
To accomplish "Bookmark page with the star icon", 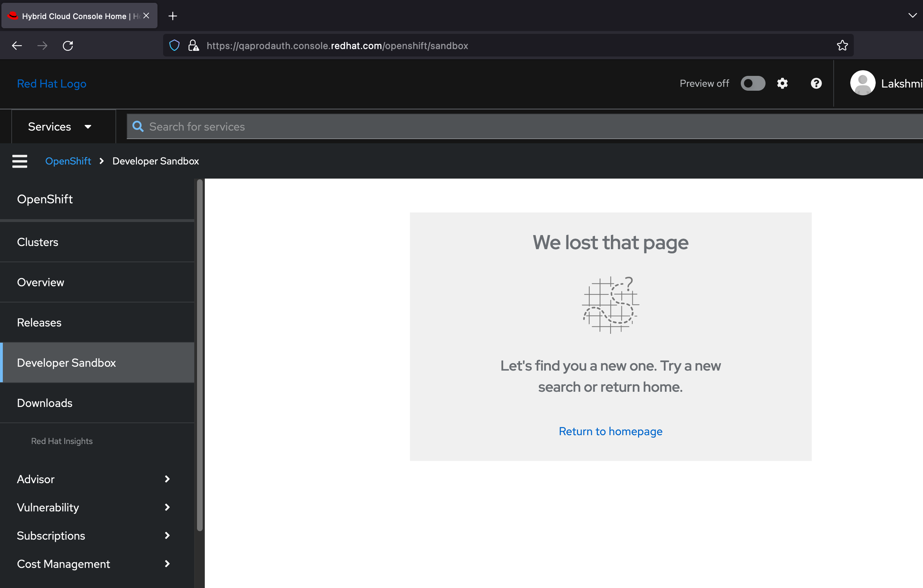I will tap(842, 46).
